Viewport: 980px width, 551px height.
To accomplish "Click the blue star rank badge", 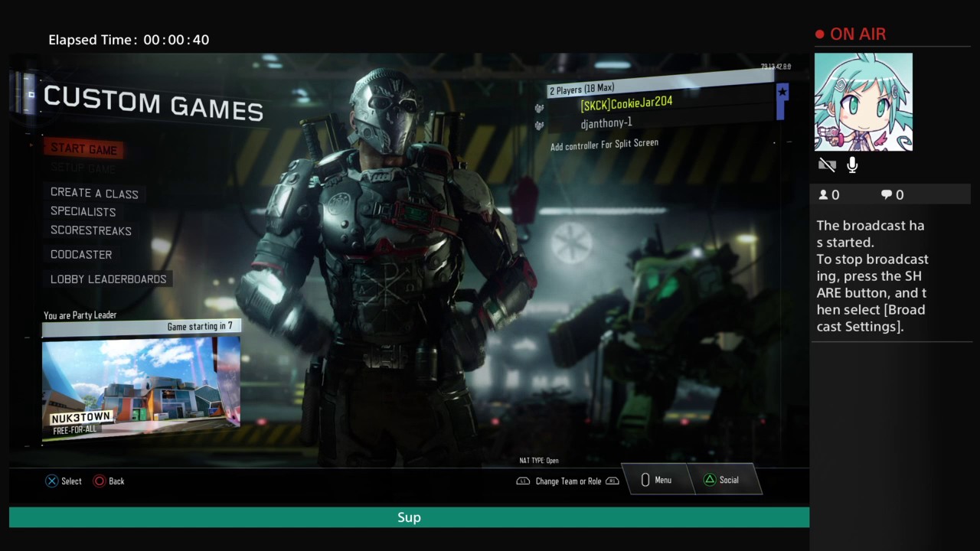I will 782,93.
